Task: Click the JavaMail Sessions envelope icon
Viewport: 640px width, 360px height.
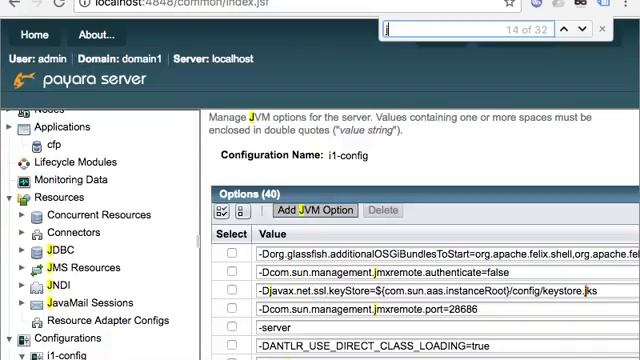Action: click(37, 305)
